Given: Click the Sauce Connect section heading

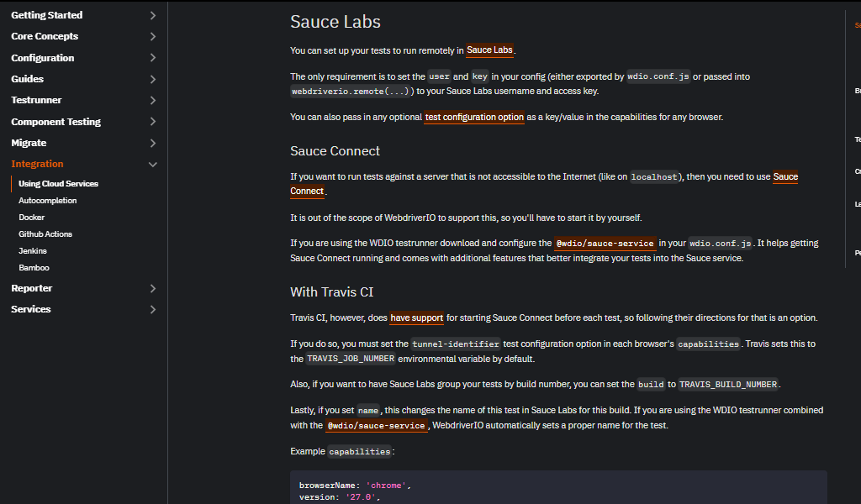Looking at the screenshot, I should pyautogui.click(x=335, y=151).
